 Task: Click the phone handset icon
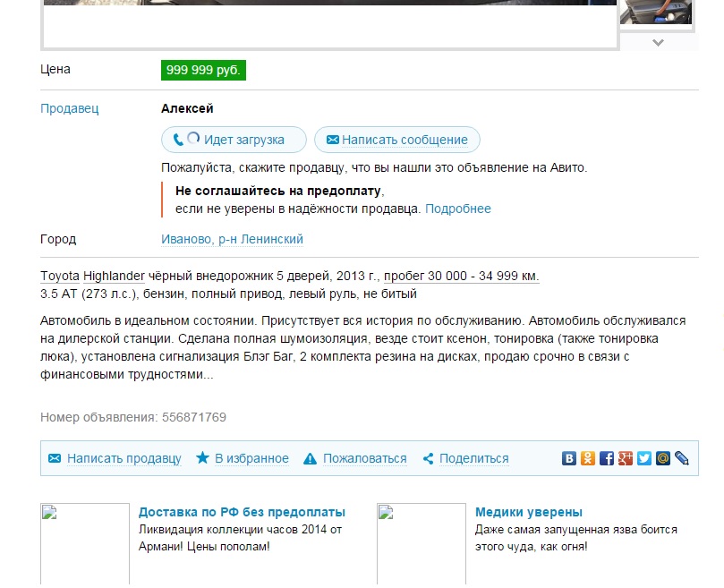click(178, 140)
